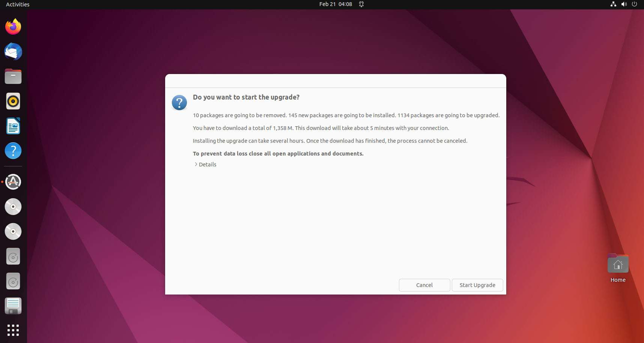644x343 pixels.
Task: Open Thunderbird mail client
Action: pos(13,51)
